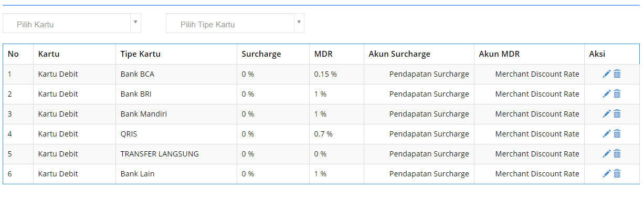Delete the Bank BRI row entry
This screenshot has width=644, height=199.
click(617, 94)
